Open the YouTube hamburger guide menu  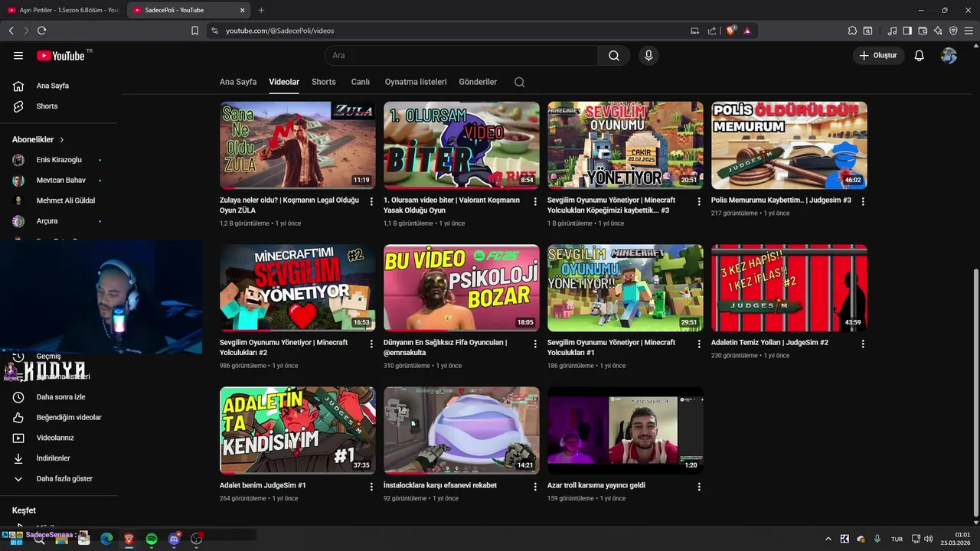(18, 55)
